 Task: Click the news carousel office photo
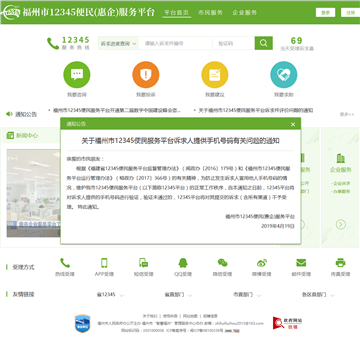[33, 193]
